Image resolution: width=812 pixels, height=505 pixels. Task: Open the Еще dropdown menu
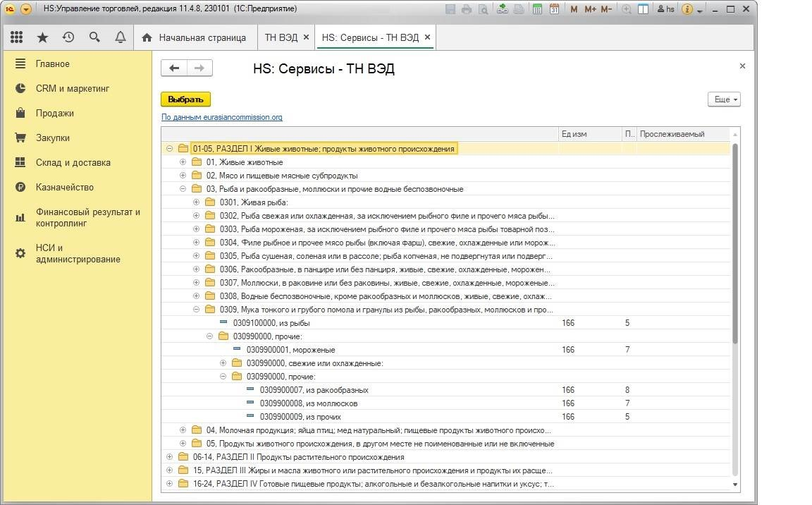coord(724,99)
